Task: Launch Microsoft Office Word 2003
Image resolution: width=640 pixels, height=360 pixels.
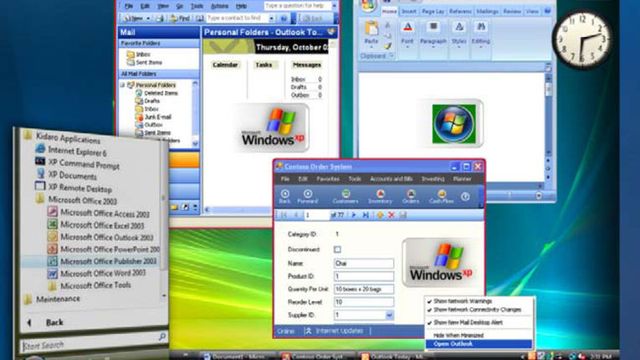Action: [97, 273]
